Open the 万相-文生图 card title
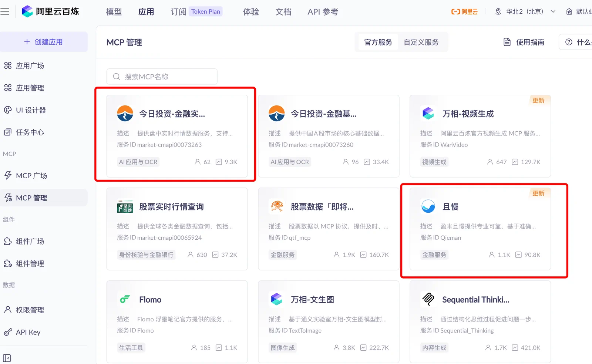The height and width of the screenshot is (364, 592). pyautogui.click(x=313, y=299)
